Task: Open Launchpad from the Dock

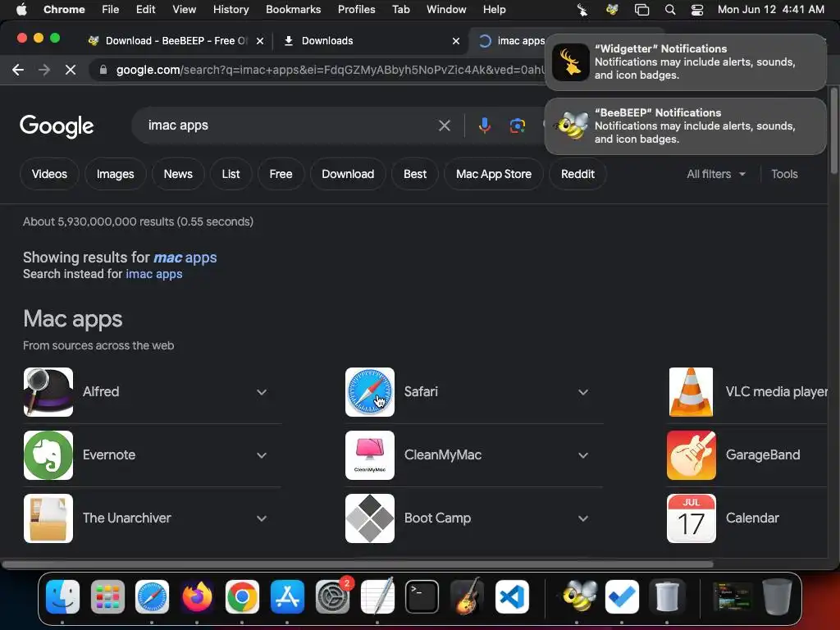Action: coord(107,596)
